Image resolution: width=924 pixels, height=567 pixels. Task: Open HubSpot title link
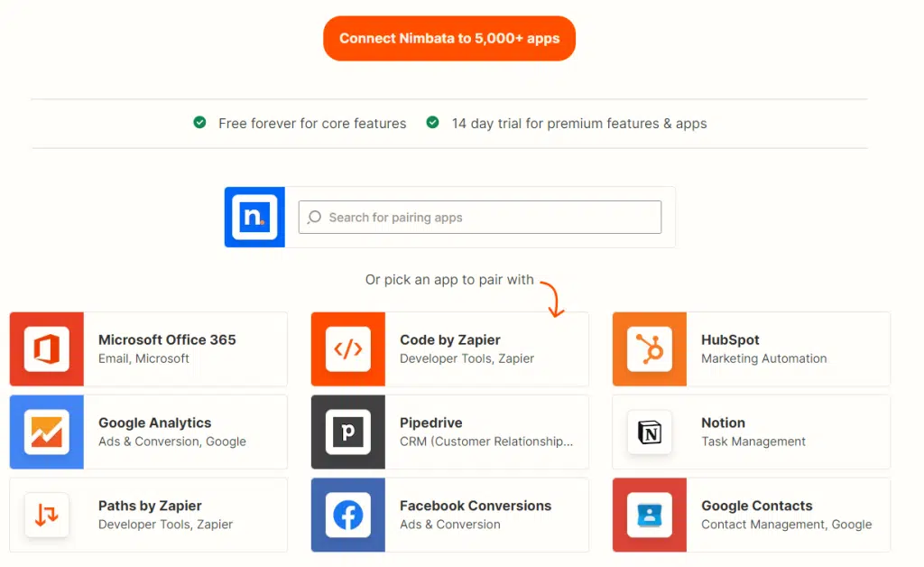[730, 339]
